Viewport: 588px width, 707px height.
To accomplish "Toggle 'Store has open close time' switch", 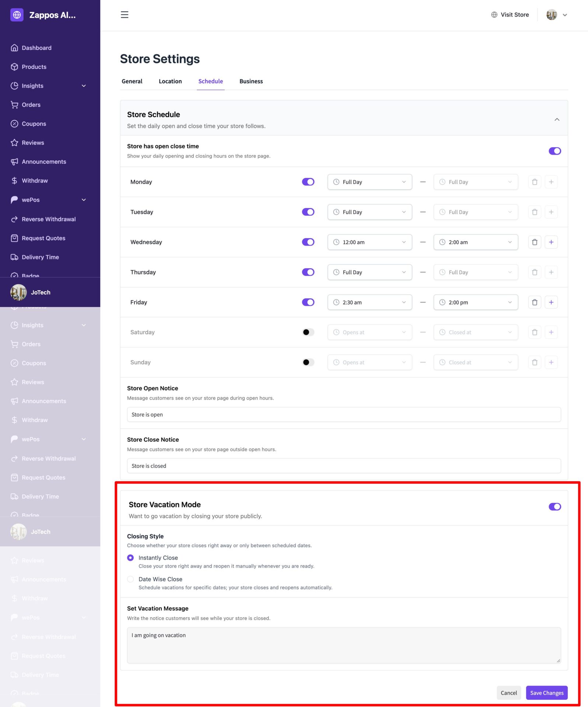I will 555,151.
